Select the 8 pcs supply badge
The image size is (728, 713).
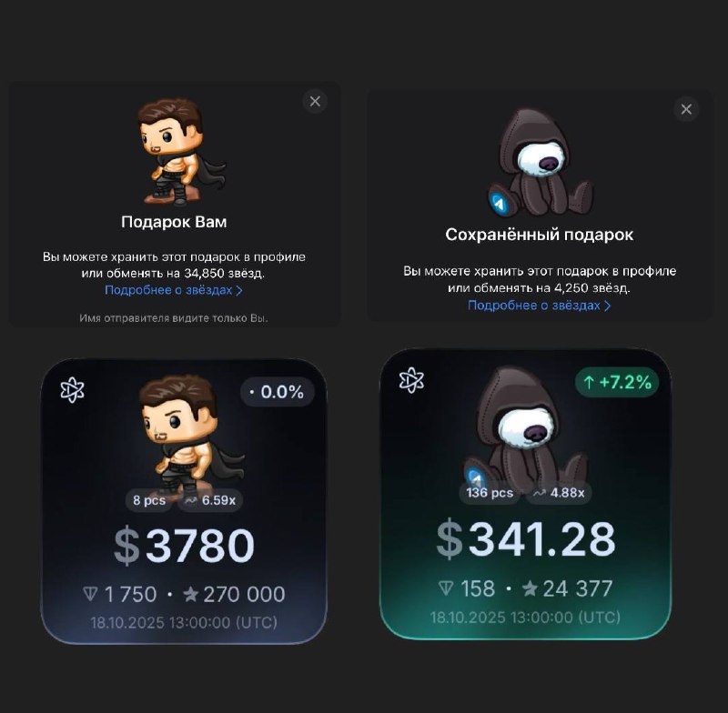click(x=149, y=500)
